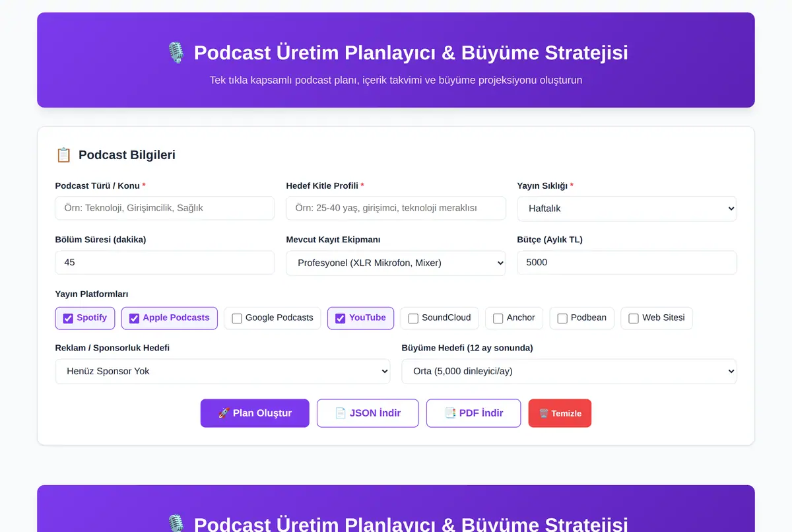Image resolution: width=792 pixels, height=532 pixels.
Task: Click the trash icon on Temizle
Action: click(544, 414)
